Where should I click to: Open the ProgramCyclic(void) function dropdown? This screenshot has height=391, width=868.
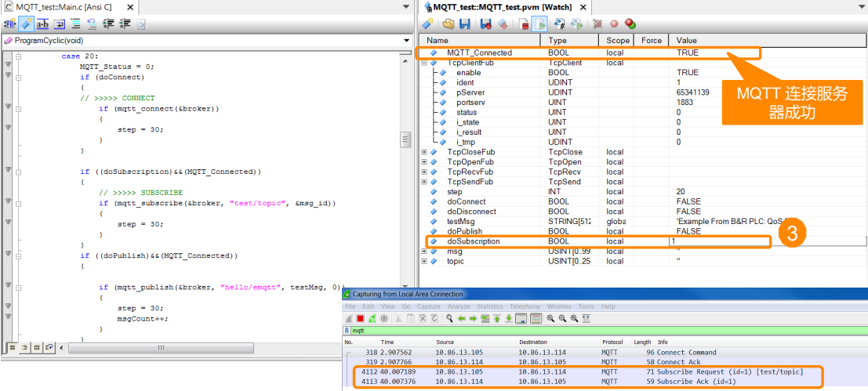pyautogui.click(x=406, y=40)
